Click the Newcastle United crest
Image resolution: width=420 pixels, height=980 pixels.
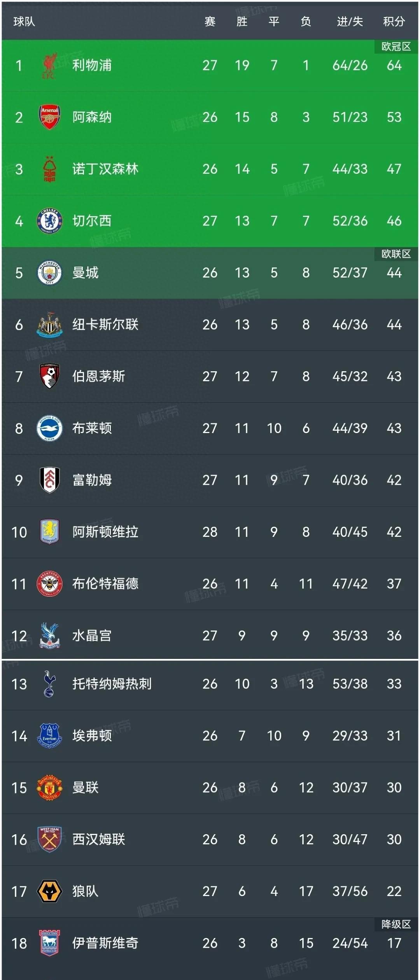click(x=49, y=325)
